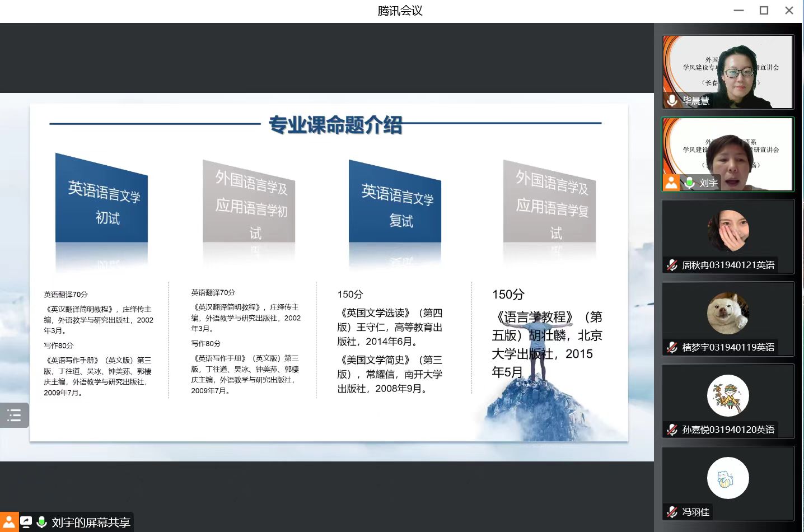Screen dimensions: 804x532
Task: Click muted mic icon for 周秋冉031940121英语
Action: tap(672, 265)
